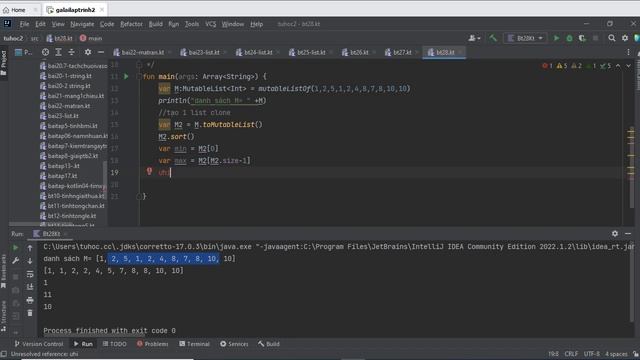Click the Stop square in the main toolbar
This screenshot has width=640, height=360.
tap(596, 38)
